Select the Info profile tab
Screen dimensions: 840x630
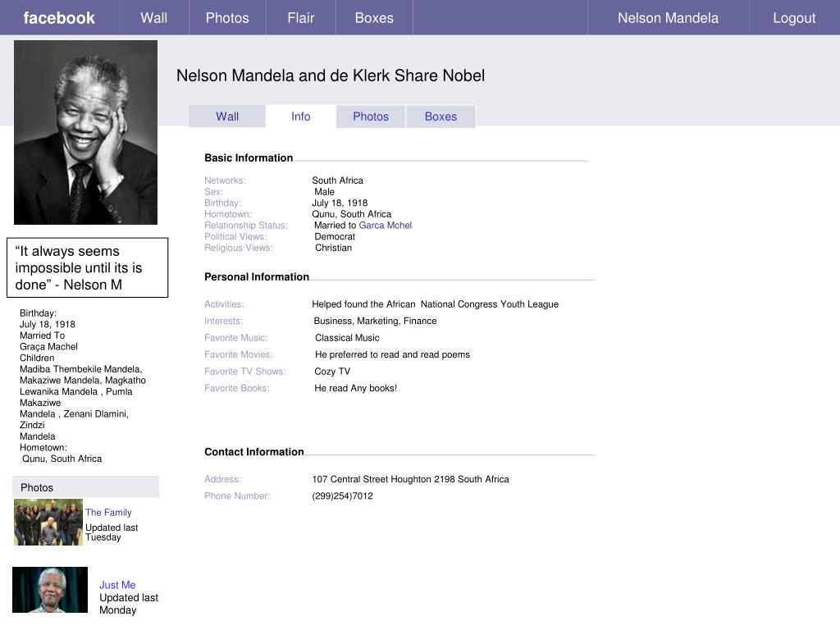[x=300, y=116]
